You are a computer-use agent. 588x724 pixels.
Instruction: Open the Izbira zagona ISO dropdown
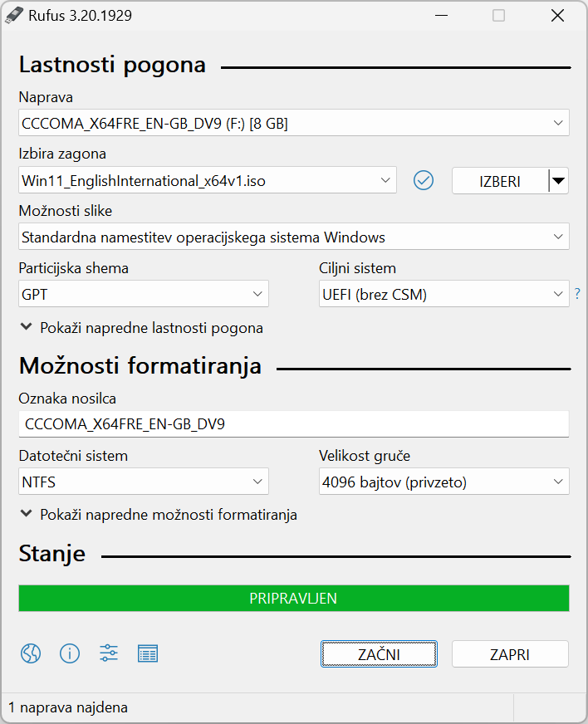[208, 180]
